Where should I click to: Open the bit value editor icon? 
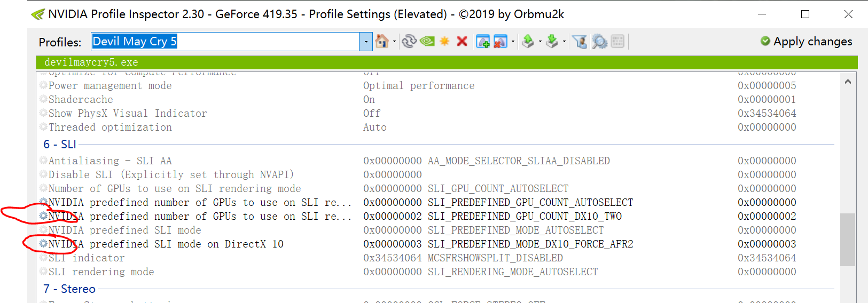point(617,41)
